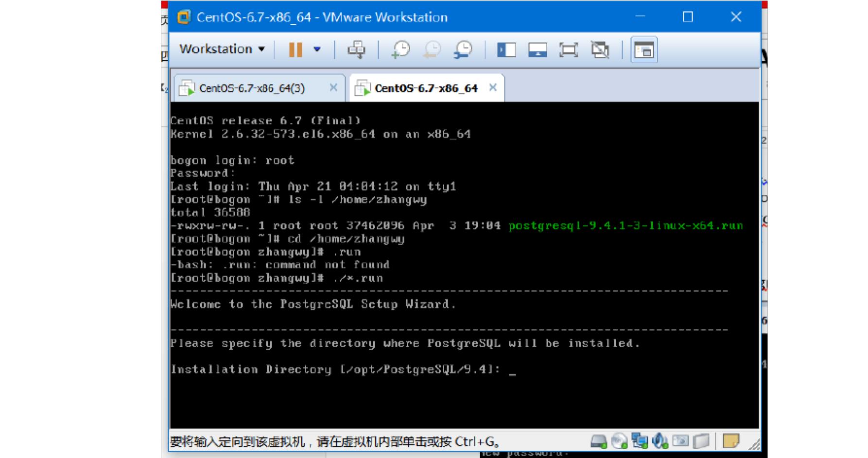Minimize the VMware Workstation window
Image resolution: width=868 pixels, height=458 pixels.
640,17
